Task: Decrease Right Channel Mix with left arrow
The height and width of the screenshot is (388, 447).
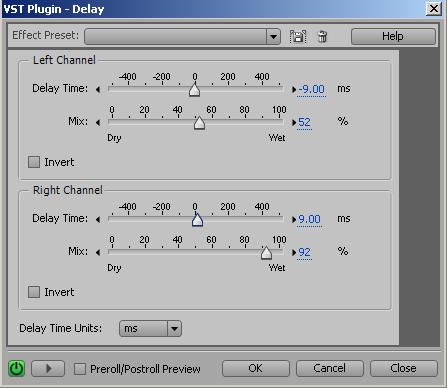Action: (98, 252)
